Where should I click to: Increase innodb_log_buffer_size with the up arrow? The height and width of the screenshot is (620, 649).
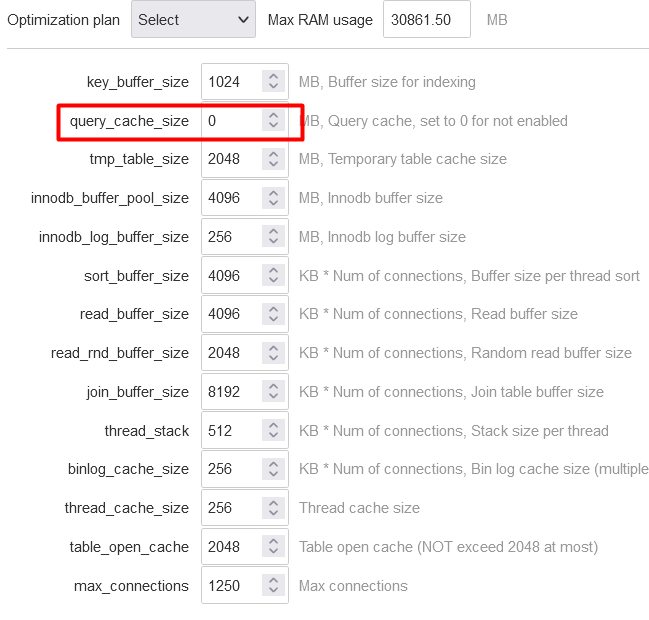tap(273, 231)
